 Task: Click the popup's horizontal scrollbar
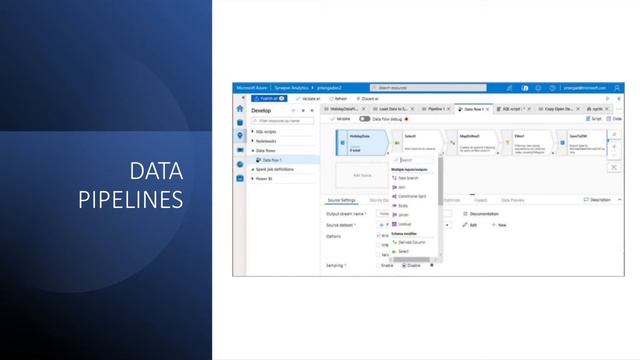(411, 260)
